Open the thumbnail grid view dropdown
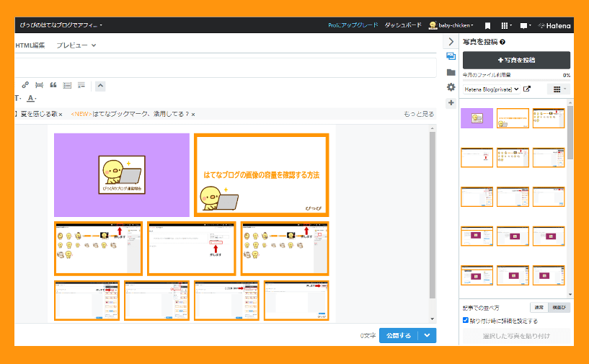 559,89
